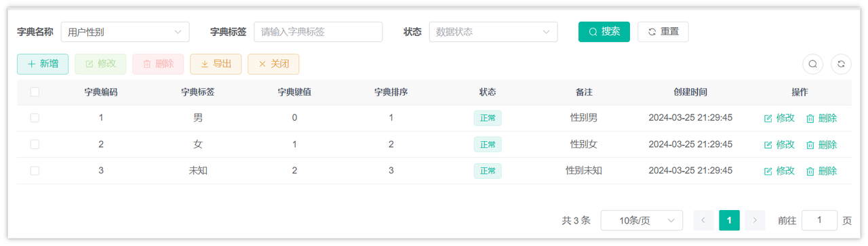Click the 正常 status tag in row 女
868x246 pixels.
tap(488, 144)
